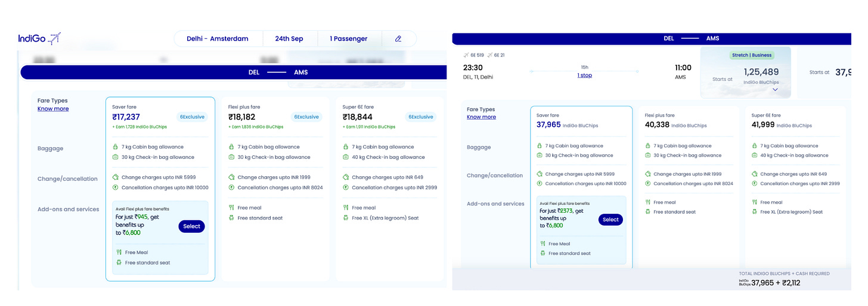Open the 24th Sep date selector
The height and width of the screenshot is (306, 868).
click(289, 39)
